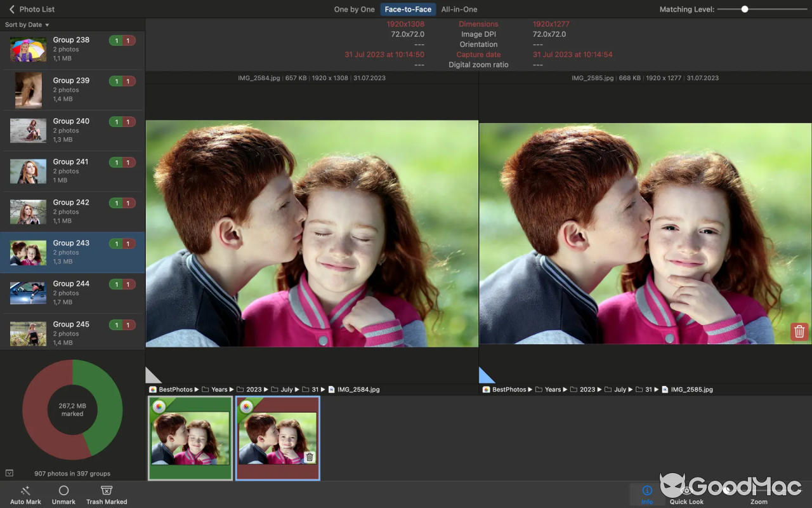Select Group 241 in the sidebar
The image size is (812, 508).
coord(71,170)
